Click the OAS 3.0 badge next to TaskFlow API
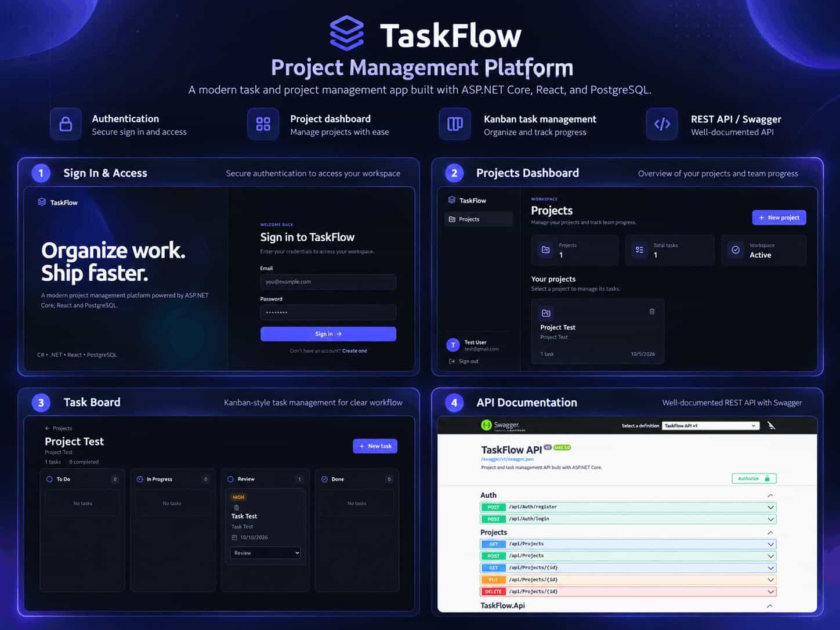 point(562,447)
